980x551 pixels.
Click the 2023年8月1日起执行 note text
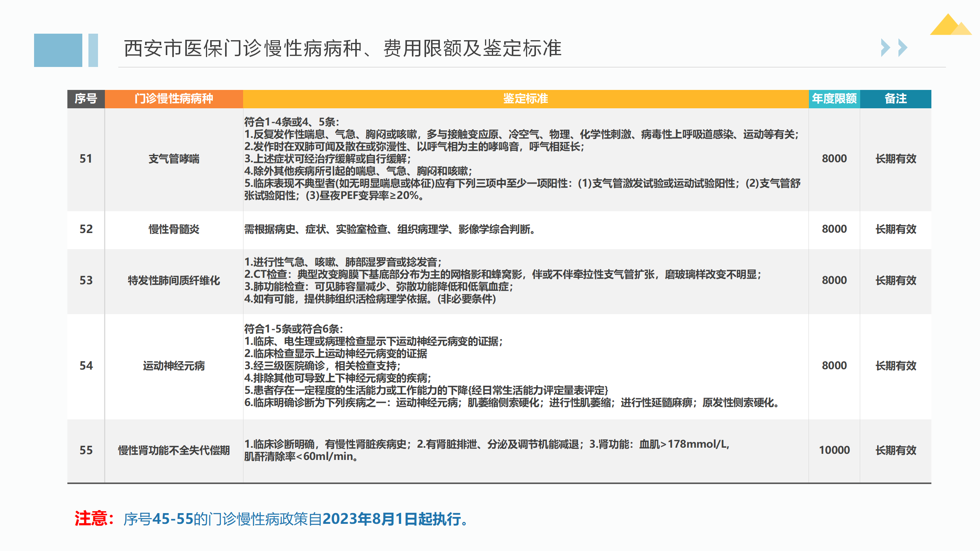pos(391,519)
